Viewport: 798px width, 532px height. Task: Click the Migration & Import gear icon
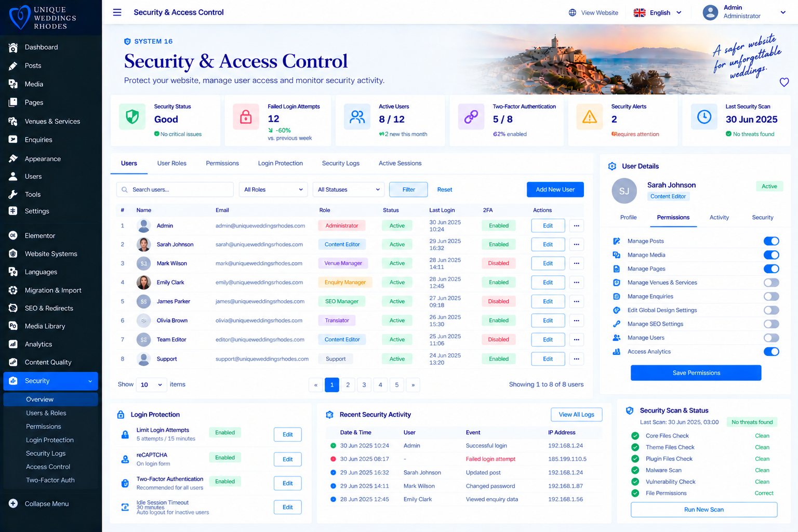[x=13, y=290]
